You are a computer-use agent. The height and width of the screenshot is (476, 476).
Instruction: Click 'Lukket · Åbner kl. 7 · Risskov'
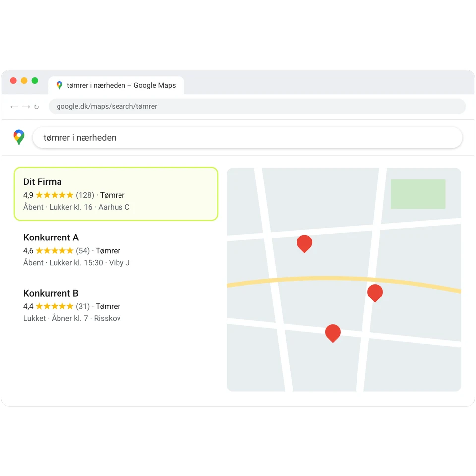[x=72, y=318]
